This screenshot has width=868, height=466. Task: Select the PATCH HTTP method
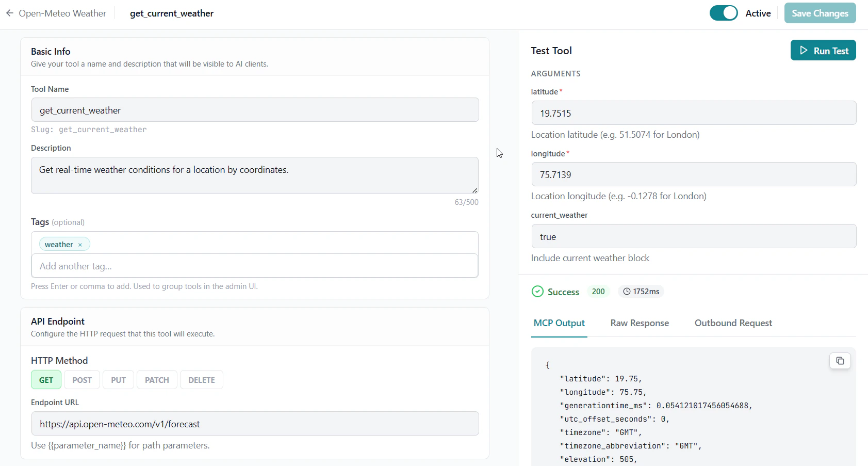[x=157, y=380]
